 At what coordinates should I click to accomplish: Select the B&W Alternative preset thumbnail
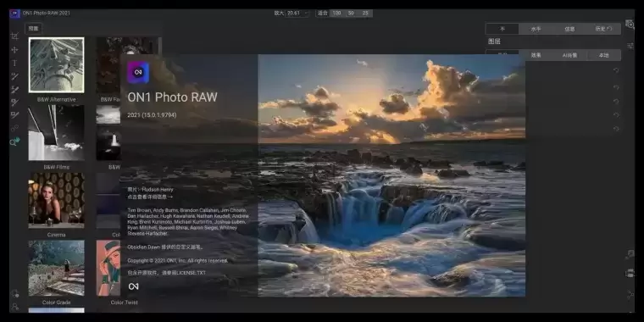pyautogui.click(x=56, y=65)
